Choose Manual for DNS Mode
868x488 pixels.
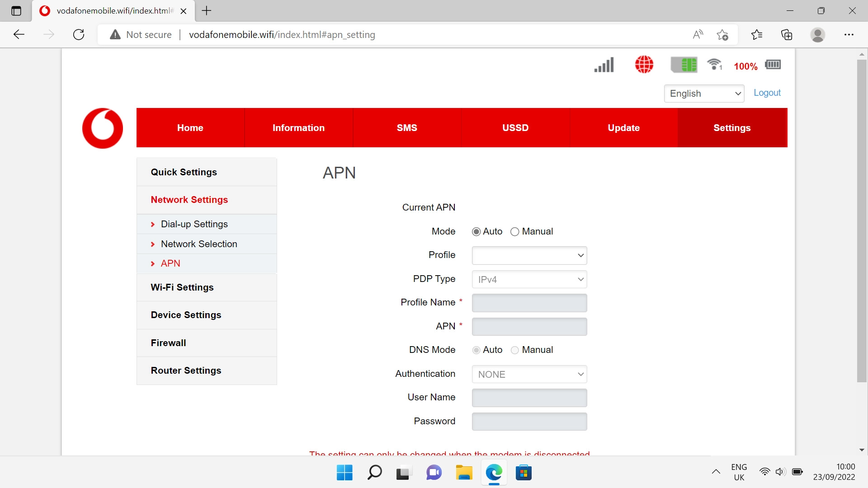pyautogui.click(x=514, y=350)
